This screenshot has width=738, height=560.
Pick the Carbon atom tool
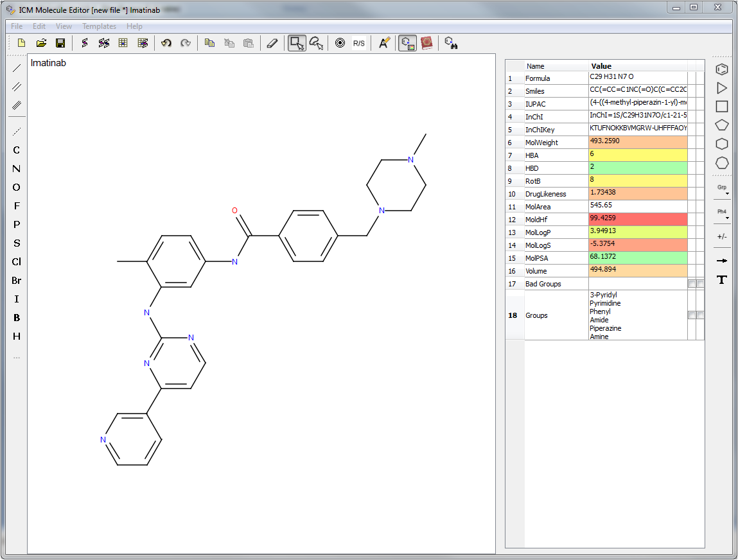tap(17, 150)
